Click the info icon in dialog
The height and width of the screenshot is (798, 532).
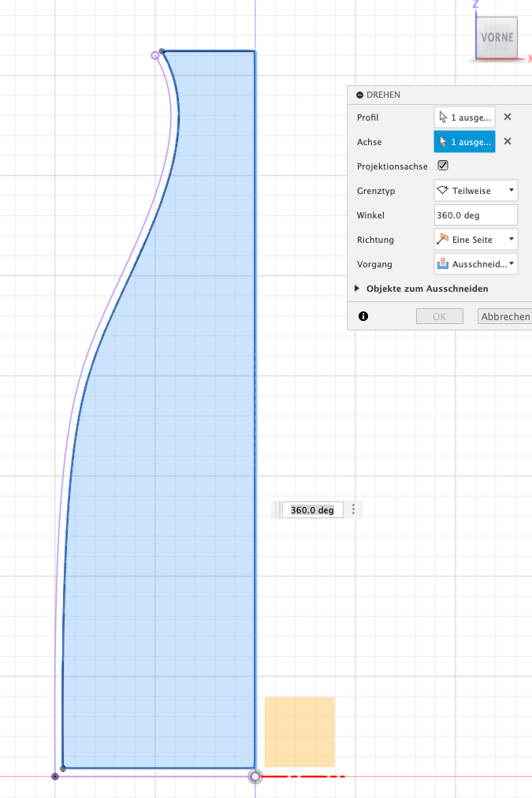pos(363,316)
